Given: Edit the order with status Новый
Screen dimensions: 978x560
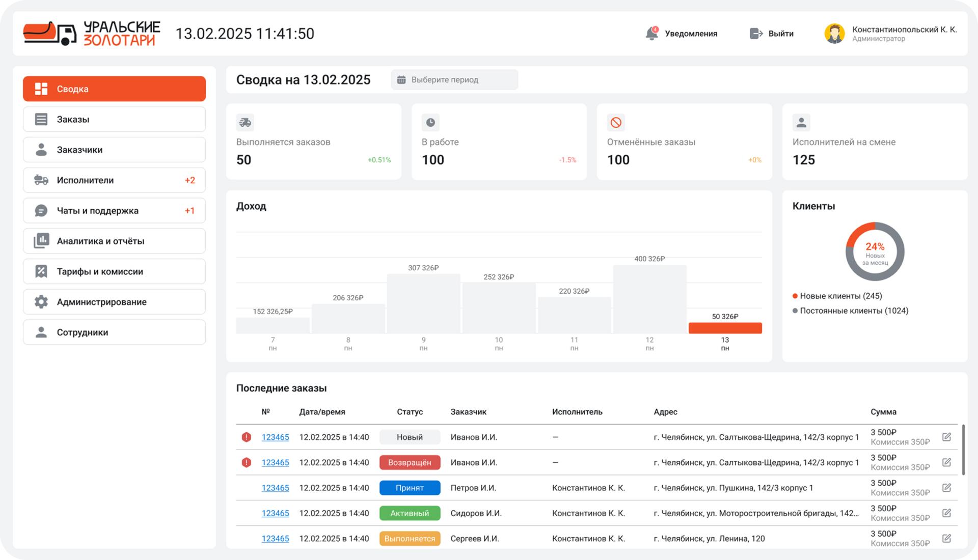Looking at the screenshot, I should [x=946, y=437].
